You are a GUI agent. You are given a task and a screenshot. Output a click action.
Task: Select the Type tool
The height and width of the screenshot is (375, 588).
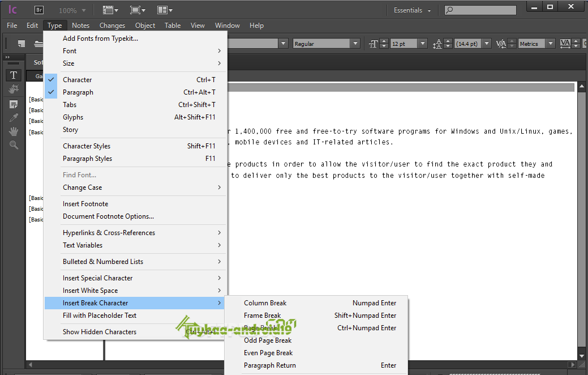tap(14, 75)
